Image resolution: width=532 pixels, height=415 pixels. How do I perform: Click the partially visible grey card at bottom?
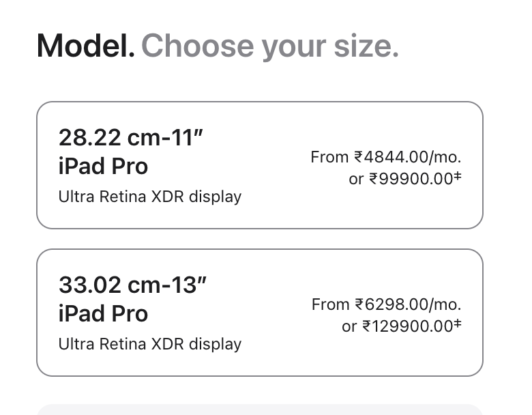[x=259, y=410]
